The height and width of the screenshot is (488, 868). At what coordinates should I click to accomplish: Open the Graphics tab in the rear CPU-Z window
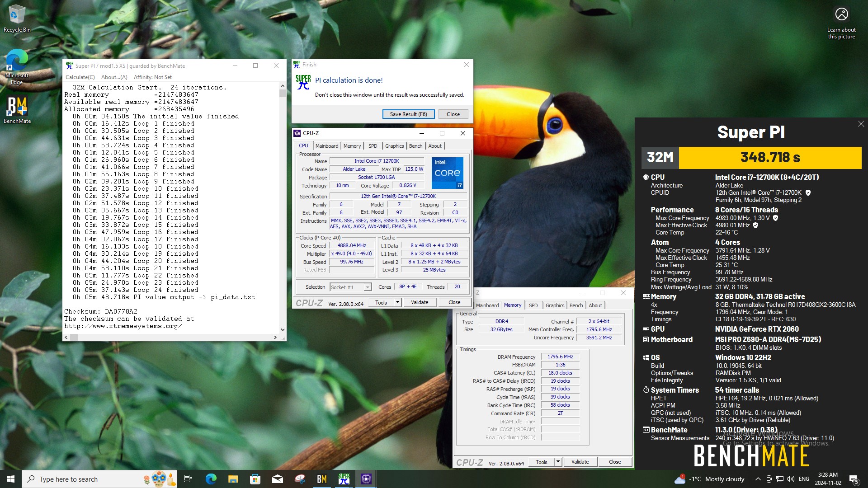click(x=555, y=305)
